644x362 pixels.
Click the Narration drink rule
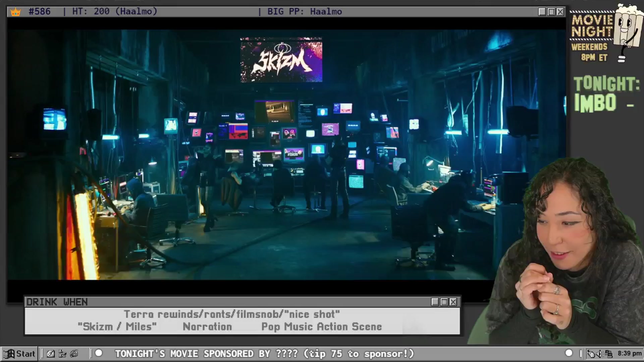(x=207, y=327)
